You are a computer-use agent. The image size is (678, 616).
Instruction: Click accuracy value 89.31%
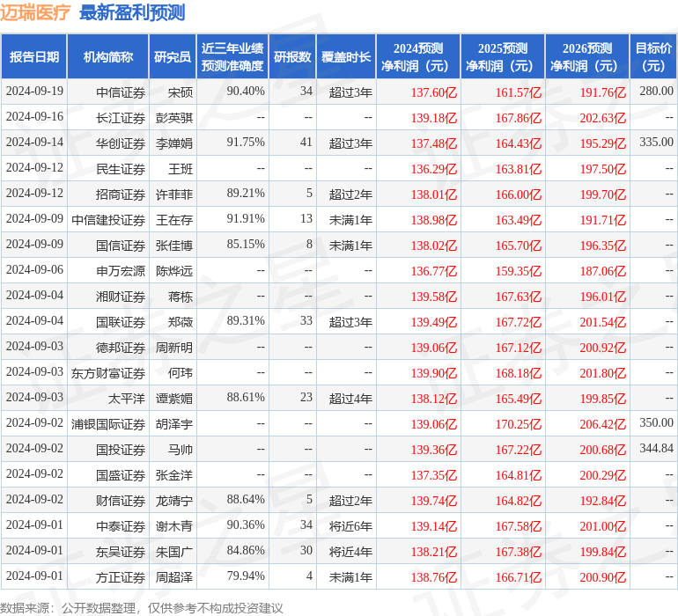(246, 320)
